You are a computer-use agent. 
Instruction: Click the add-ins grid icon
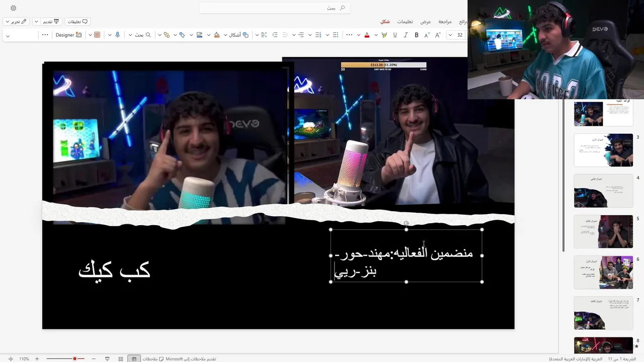coord(97,35)
